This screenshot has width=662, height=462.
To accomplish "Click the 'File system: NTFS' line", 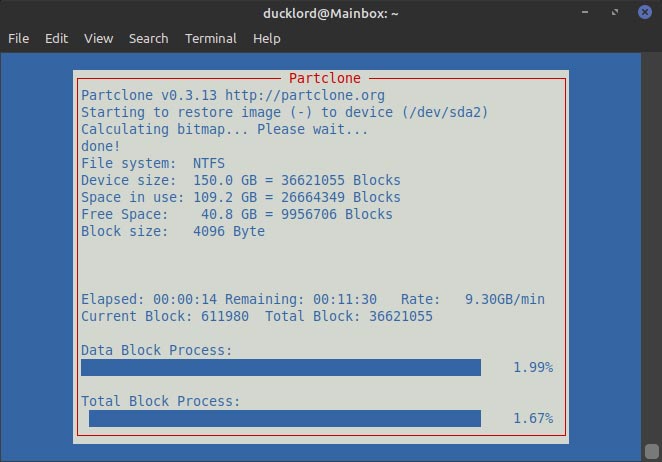I will [153, 163].
